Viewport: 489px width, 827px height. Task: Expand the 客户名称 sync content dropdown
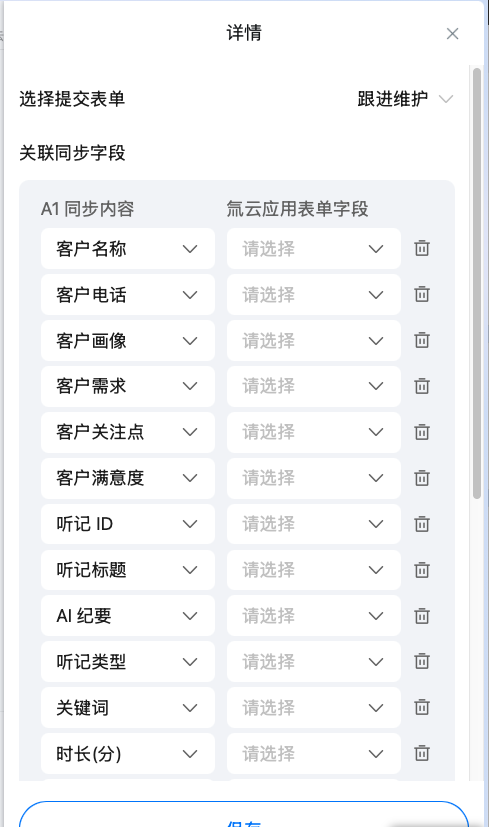128,248
